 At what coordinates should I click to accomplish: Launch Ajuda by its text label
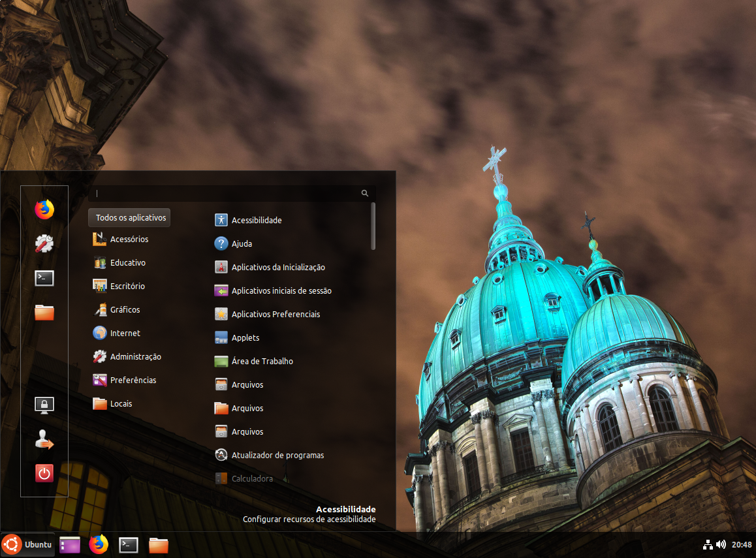click(242, 244)
